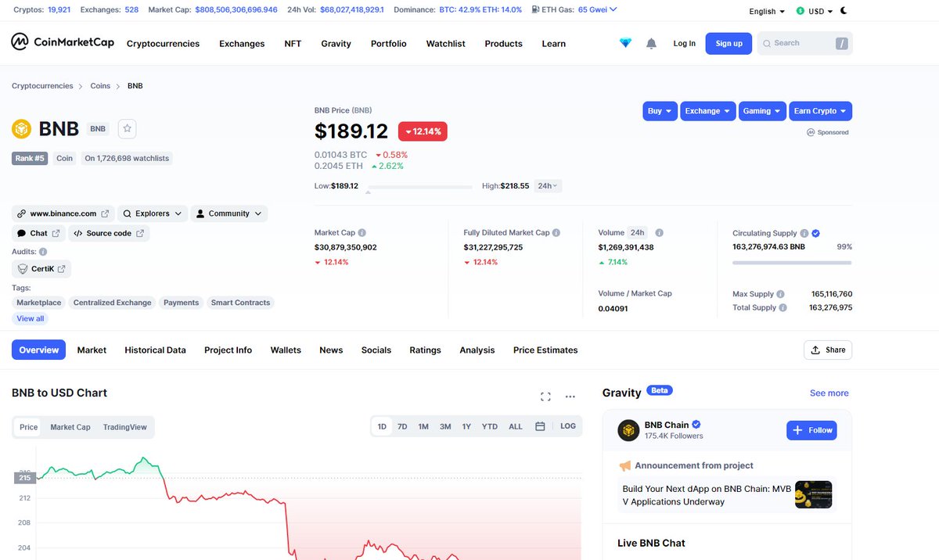
Task: Click Circulating Supply info icon
Action: pyautogui.click(x=804, y=233)
